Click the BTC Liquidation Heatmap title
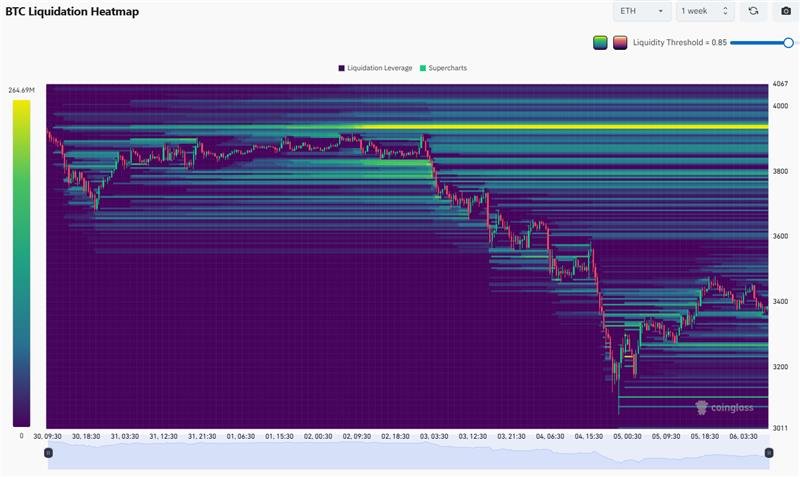The width and height of the screenshot is (800, 477). tap(72, 12)
